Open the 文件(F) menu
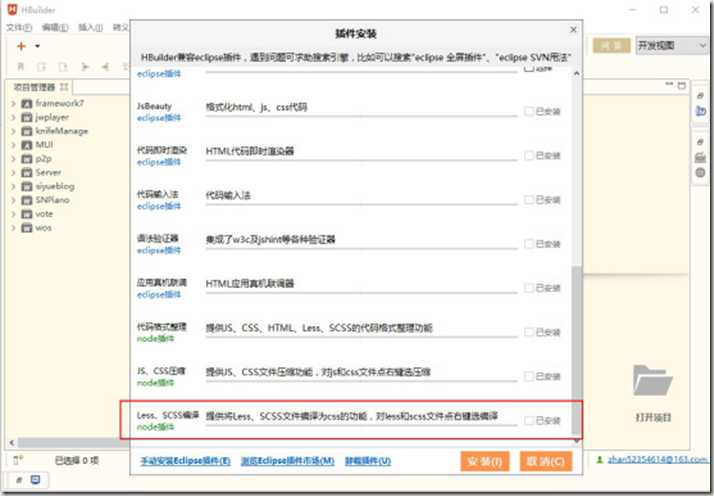Screen dimensions: 714x496 [x=19, y=28]
